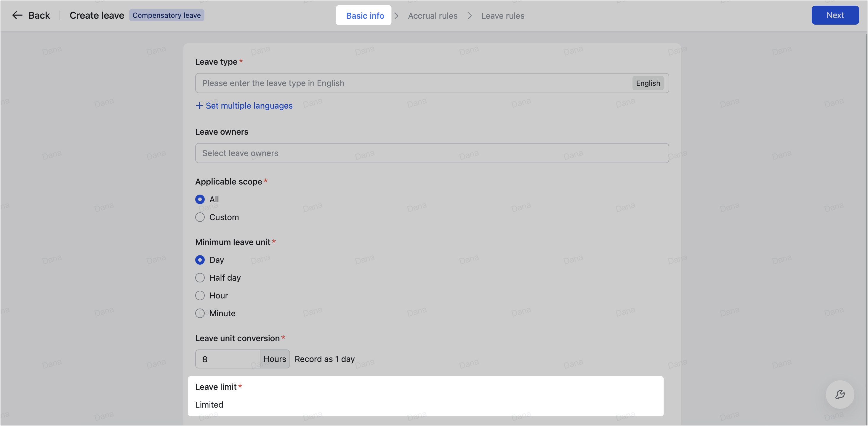The image size is (868, 426).
Task: Click the Set multiple languages link
Action: (249, 106)
